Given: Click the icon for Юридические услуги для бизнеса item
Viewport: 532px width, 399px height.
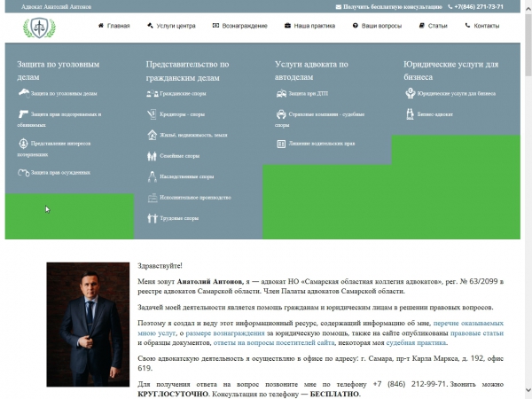Looking at the screenshot, I should tap(411, 93).
